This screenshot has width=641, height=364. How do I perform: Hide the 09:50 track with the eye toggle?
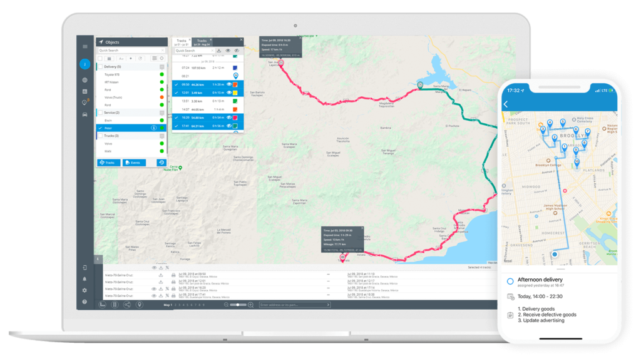[x=228, y=85]
